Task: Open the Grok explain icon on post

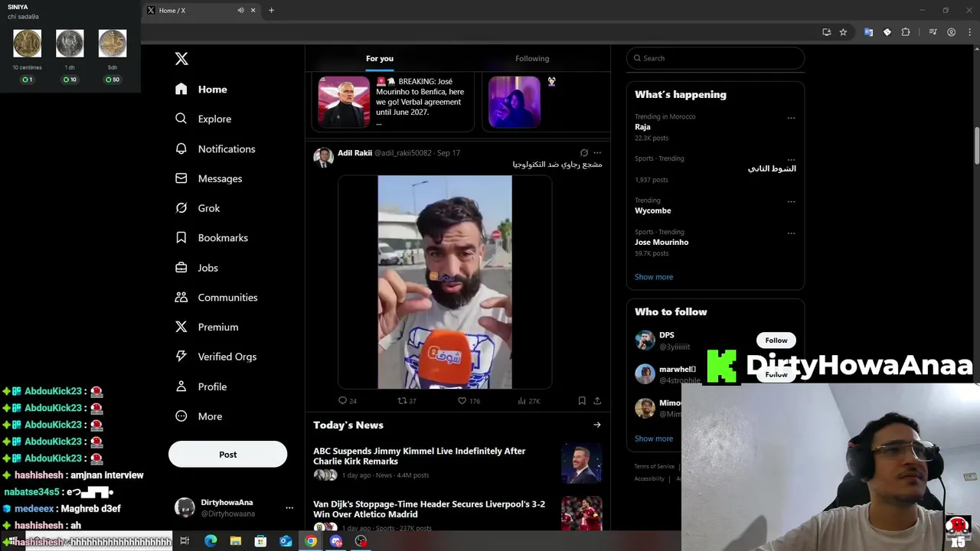Action: click(x=584, y=153)
